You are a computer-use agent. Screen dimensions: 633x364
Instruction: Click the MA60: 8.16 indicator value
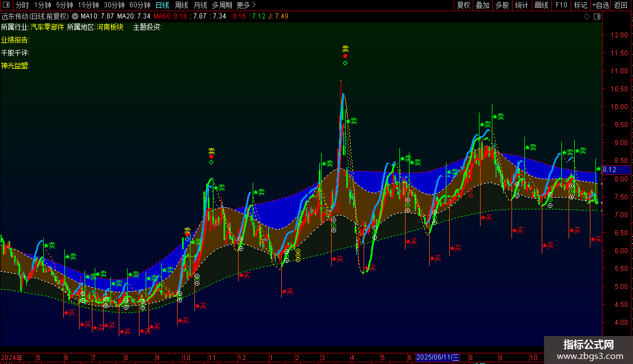click(x=170, y=16)
